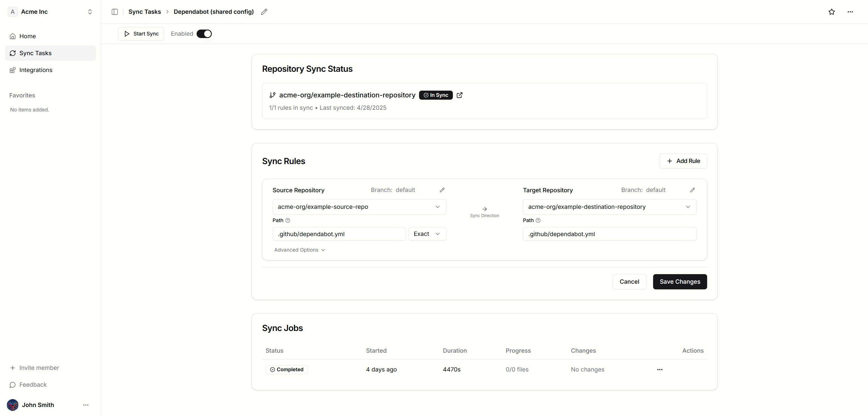This screenshot has width=868, height=416.
Task: Open the Acme Inc workspace switcher
Action: click(x=51, y=12)
